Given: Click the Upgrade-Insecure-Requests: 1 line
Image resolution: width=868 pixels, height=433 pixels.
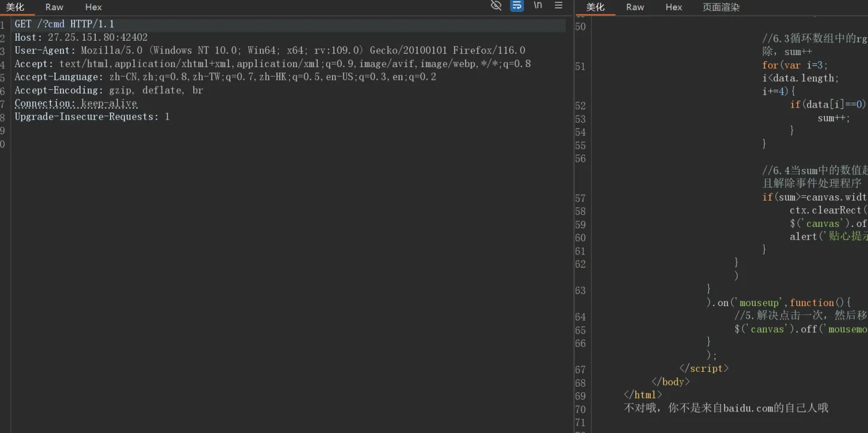Looking at the screenshot, I should [x=92, y=116].
